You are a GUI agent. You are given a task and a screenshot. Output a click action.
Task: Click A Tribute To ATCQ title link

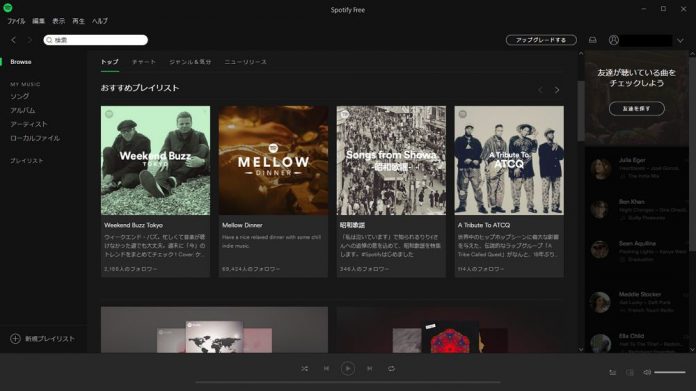point(484,225)
